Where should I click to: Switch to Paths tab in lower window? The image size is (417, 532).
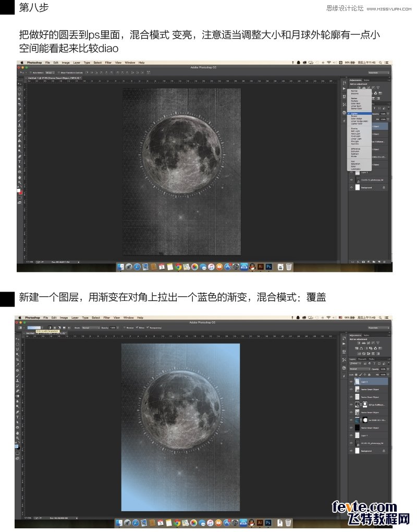pyautogui.click(x=372, y=359)
